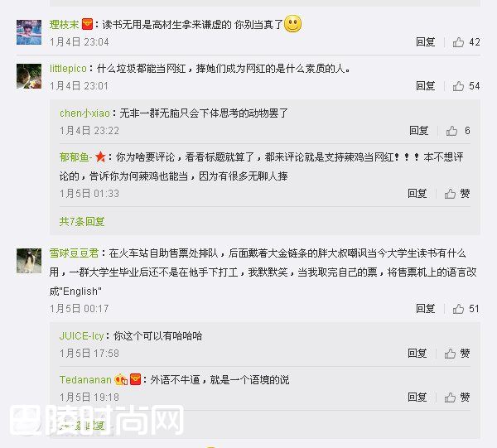Reply to littlepico's comment
This screenshot has height=448, width=497.
[x=426, y=86]
